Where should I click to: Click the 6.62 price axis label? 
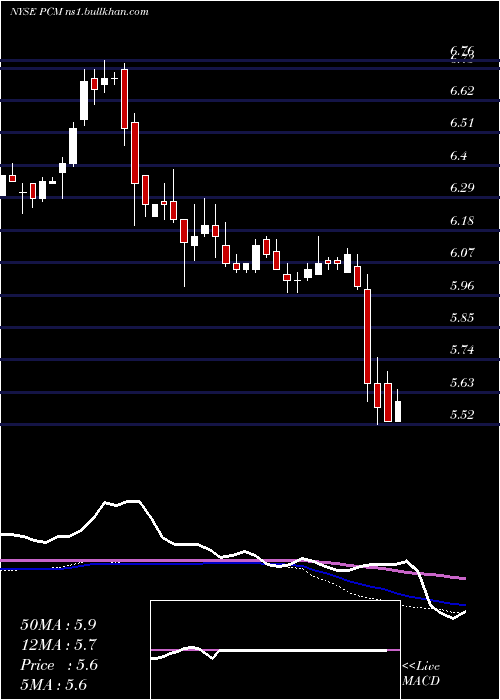click(462, 91)
